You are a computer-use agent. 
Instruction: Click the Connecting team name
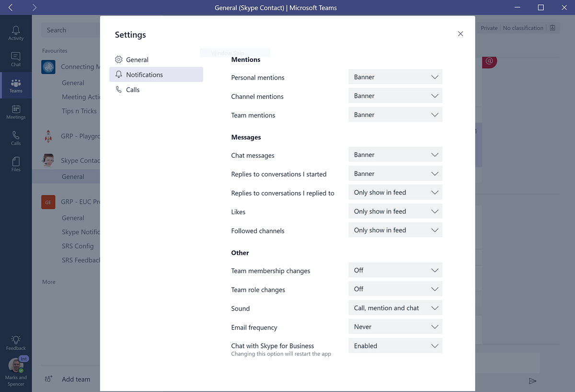[x=80, y=67]
